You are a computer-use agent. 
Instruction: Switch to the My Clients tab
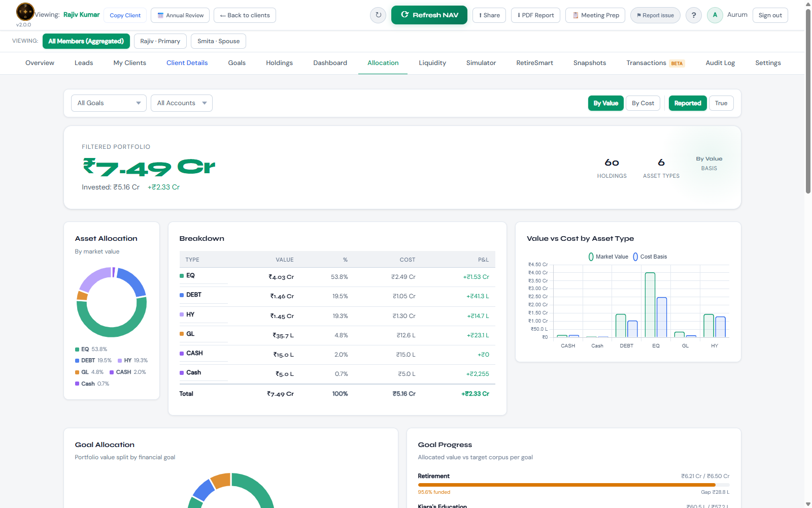pos(130,63)
